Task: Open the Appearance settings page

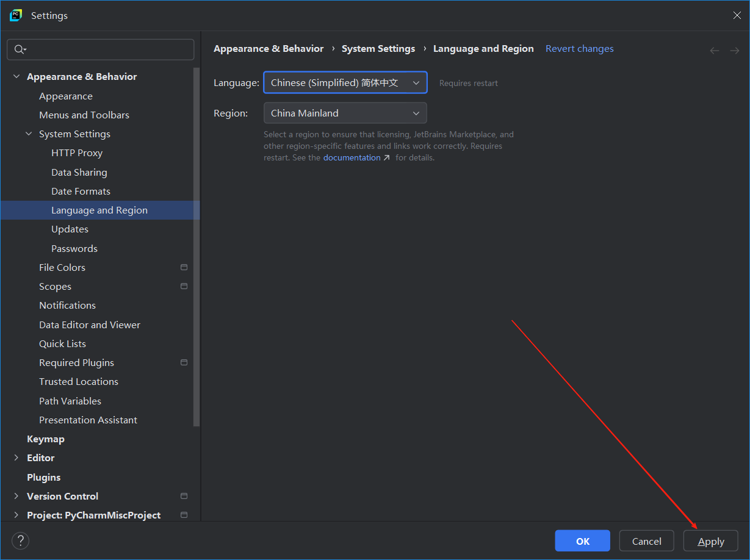Action: point(66,96)
